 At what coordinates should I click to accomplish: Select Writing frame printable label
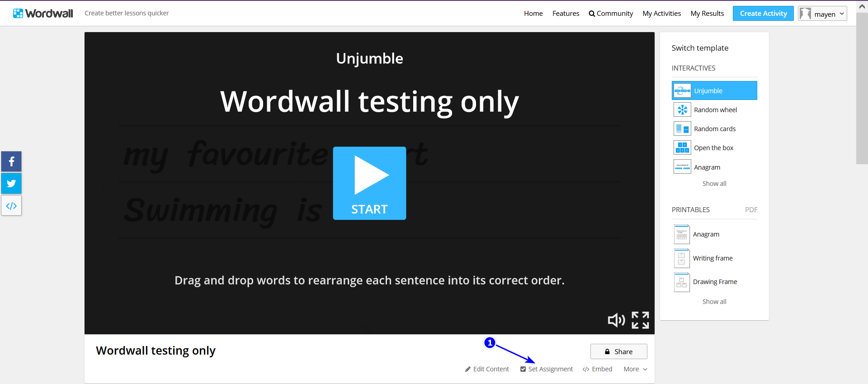click(x=713, y=258)
